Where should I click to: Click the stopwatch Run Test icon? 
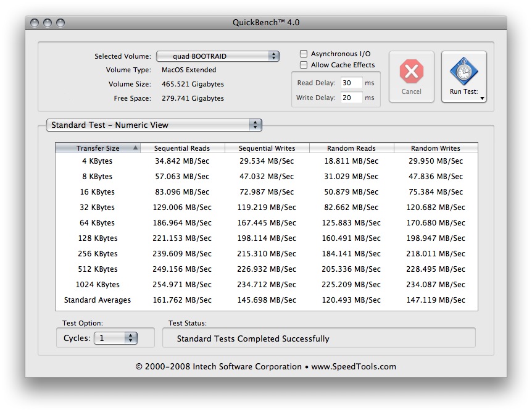[x=464, y=71]
